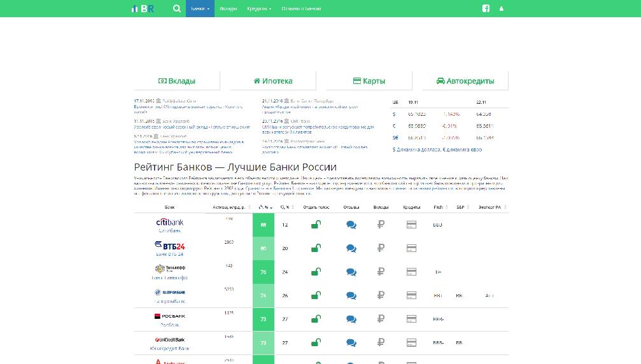
Task: Cast a vote for ВТБ24
Action: tap(316, 248)
